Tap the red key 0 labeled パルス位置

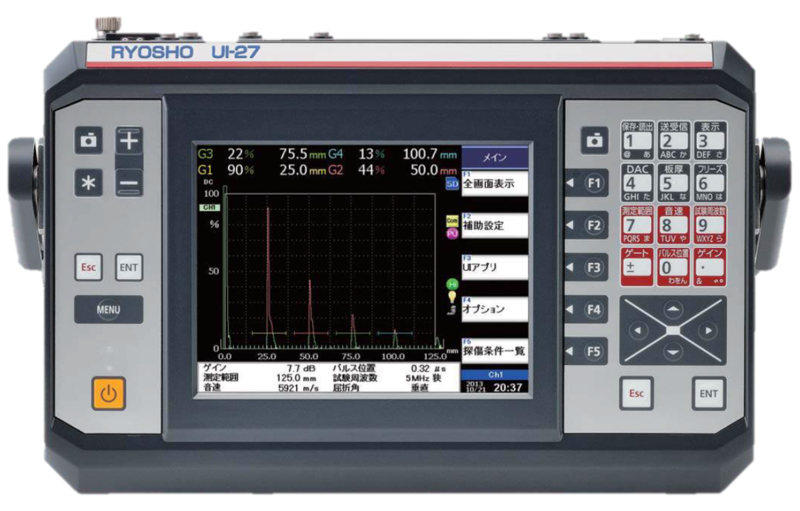click(x=673, y=267)
